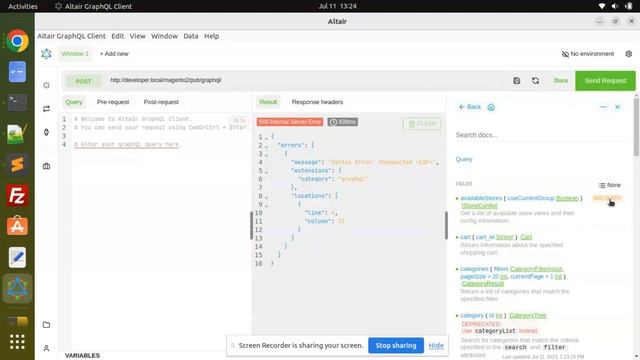Toggle the Docs panel button

561,81
